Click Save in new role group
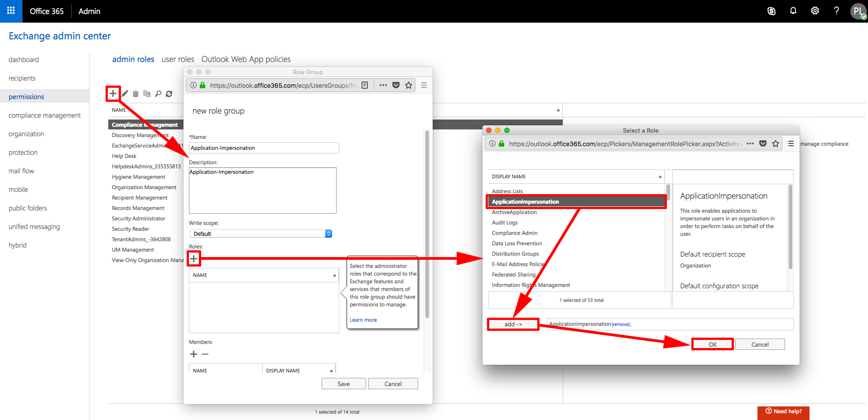This screenshot has height=420, width=868. 343,384
